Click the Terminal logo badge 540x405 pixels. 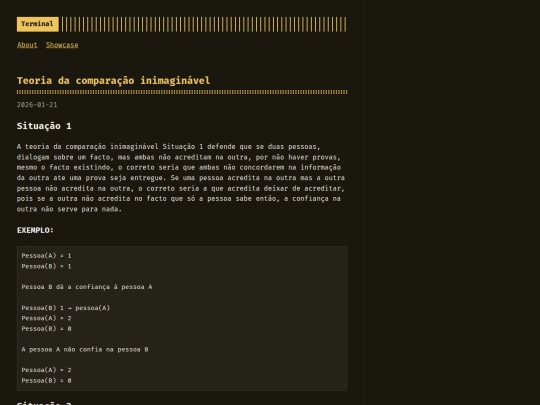(38, 24)
